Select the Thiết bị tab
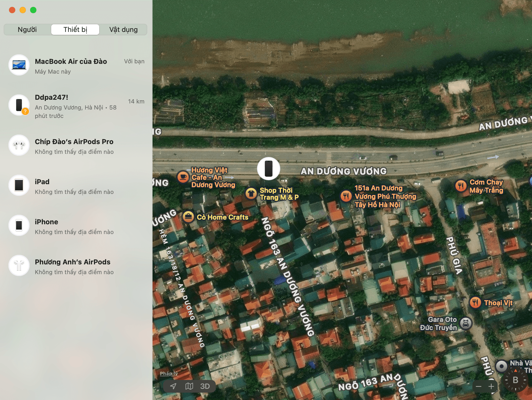 pos(75,30)
